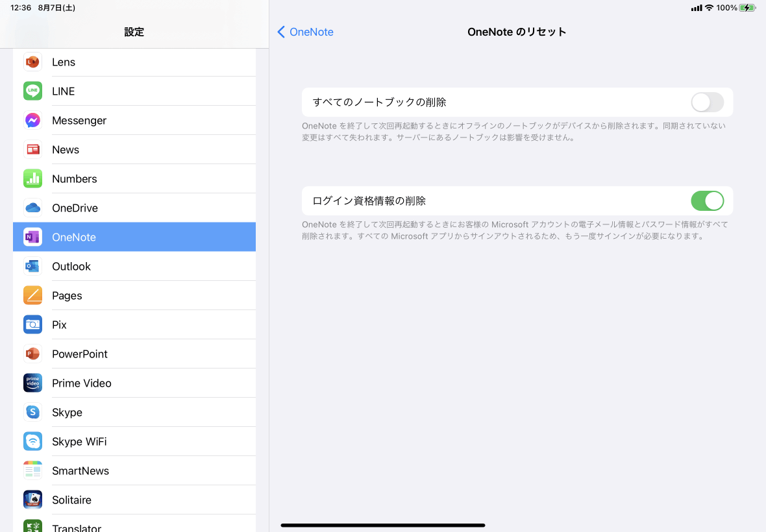Tap the home indicator bar
Screen dimensions: 766x532
pos(383,525)
